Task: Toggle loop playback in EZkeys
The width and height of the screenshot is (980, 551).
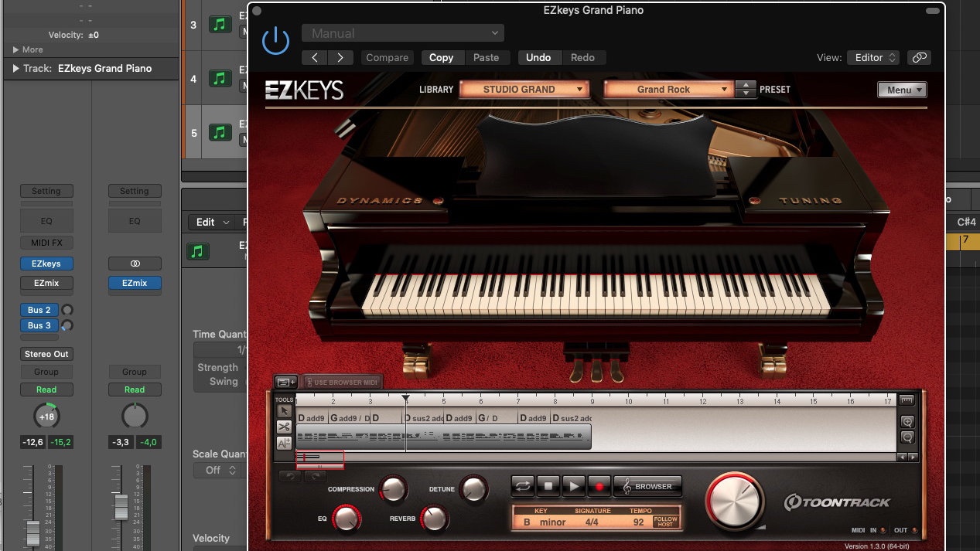Action: pos(522,486)
